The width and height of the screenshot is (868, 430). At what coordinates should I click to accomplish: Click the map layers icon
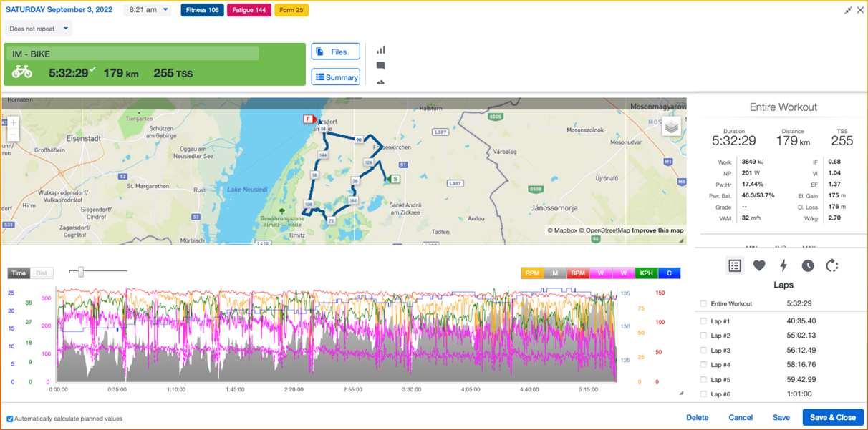(x=671, y=127)
